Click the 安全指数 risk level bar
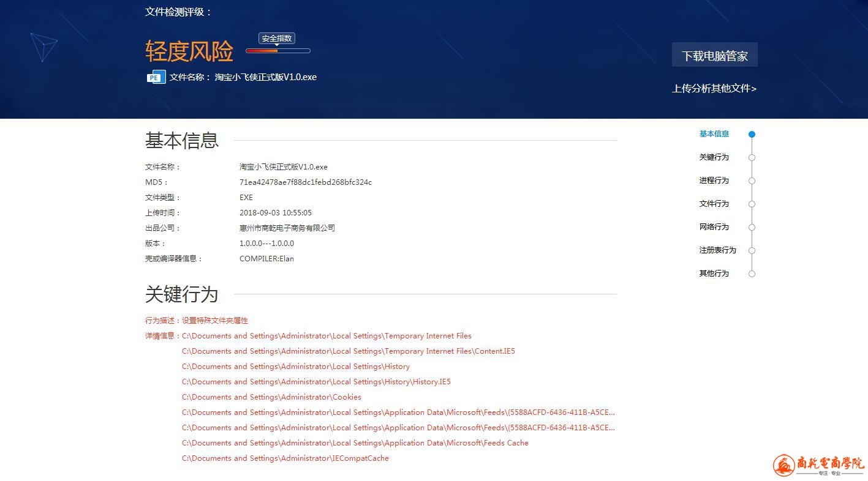The width and height of the screenshot is (868, 481). coord(277,51)
